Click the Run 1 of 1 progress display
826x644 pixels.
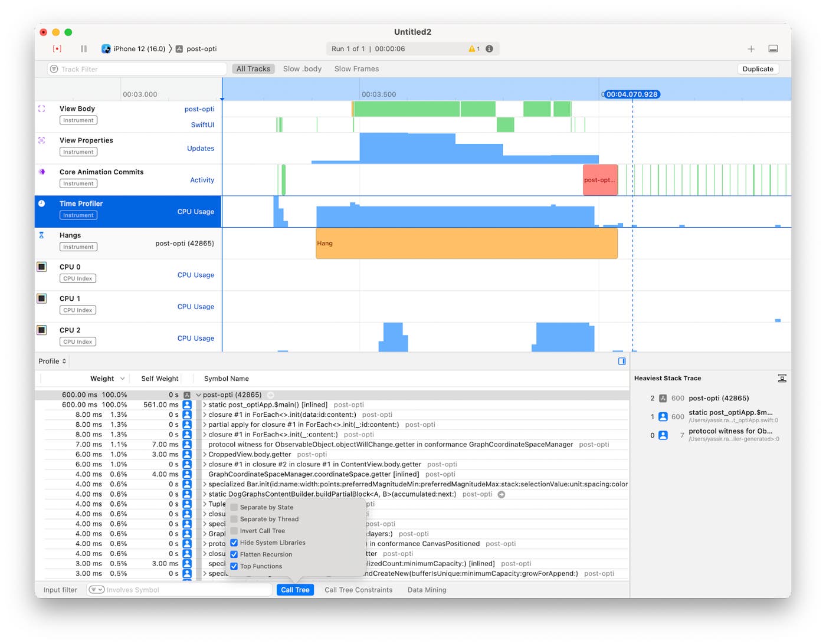point(378,48)
